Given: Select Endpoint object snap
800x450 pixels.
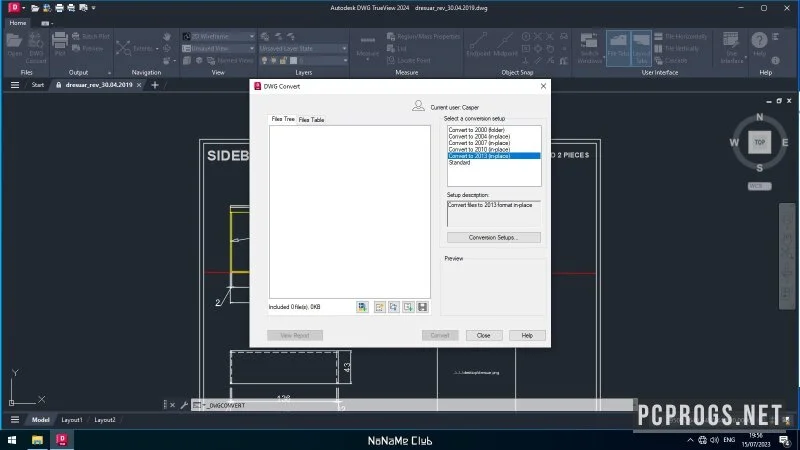Looking at the screenshot, I should (x=478, y=44).
